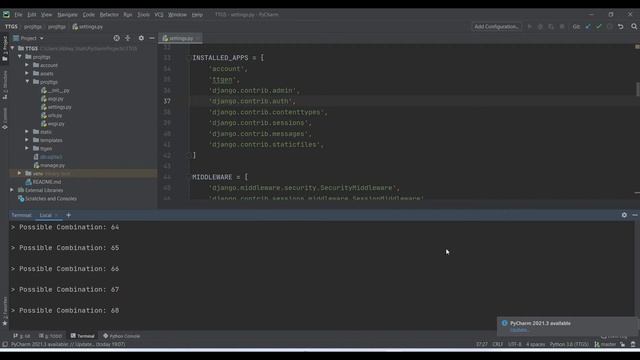
Task: Add a new terminal session with plus icon
Action: tap(69, 215)
